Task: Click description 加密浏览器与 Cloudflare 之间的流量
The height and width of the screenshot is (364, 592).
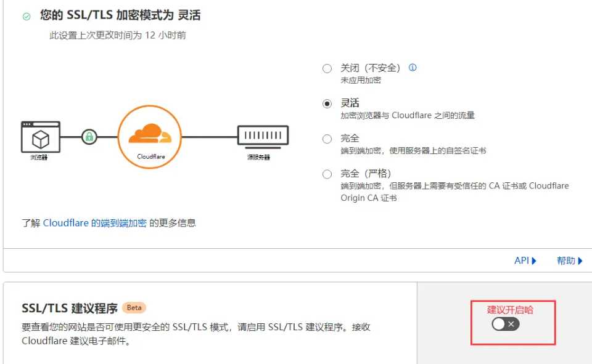Action: click(x=408, y=115)
